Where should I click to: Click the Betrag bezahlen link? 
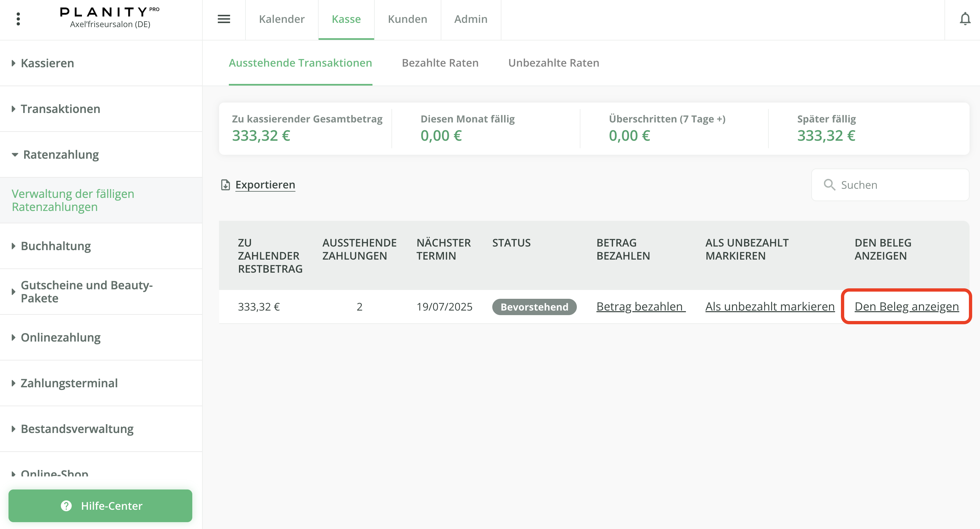(640, 307)
